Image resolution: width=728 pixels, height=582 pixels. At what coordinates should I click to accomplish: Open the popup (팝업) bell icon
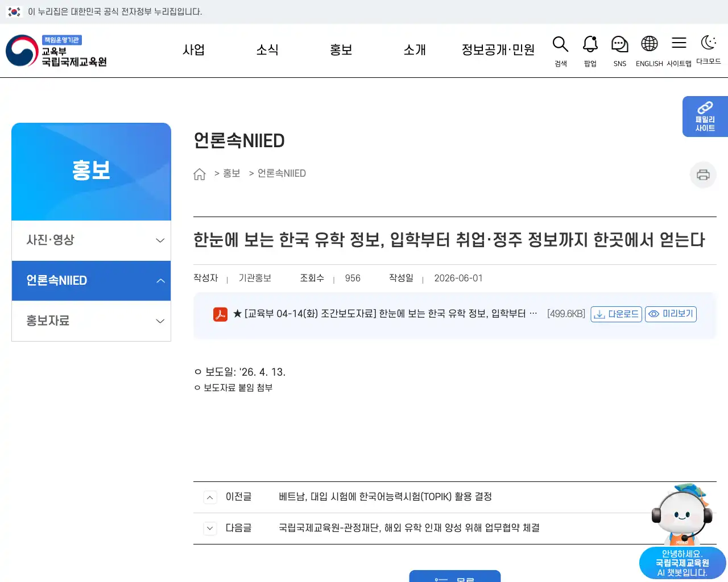(590, 51)
